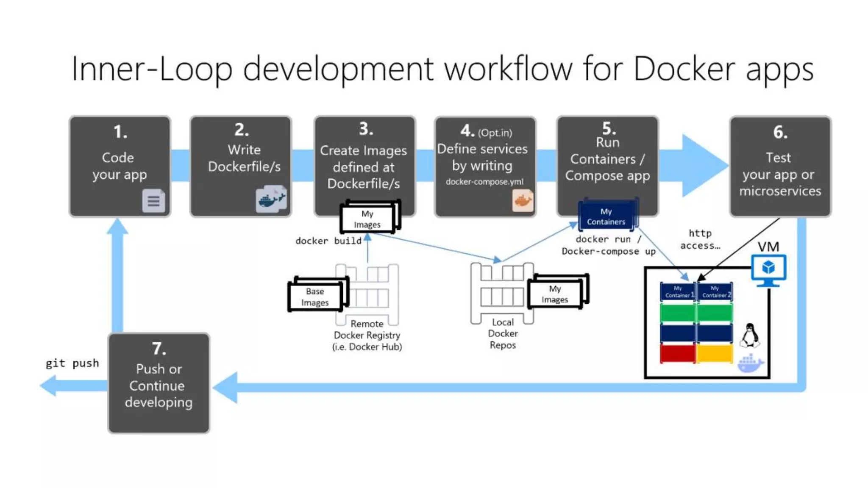The image size is (868, 488).
Task: Click the My Containers blue box
Action: [x=606, y=216]
